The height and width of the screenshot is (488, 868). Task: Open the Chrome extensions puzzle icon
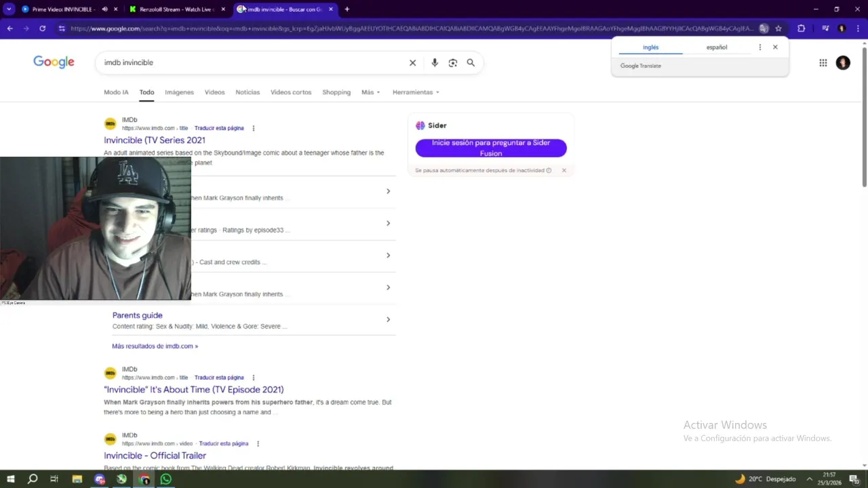(x=801, y=28)
